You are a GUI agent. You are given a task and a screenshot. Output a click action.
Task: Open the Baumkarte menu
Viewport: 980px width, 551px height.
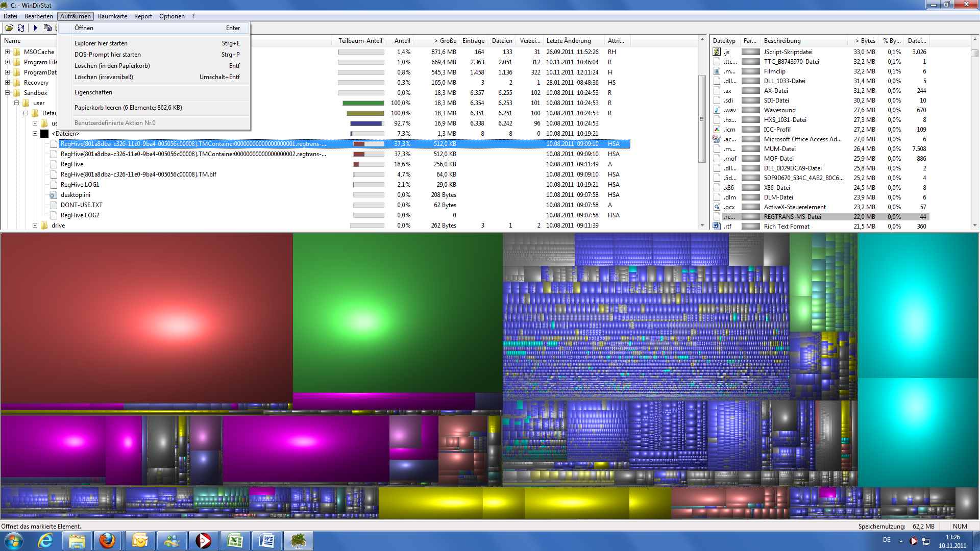(112, 16)
